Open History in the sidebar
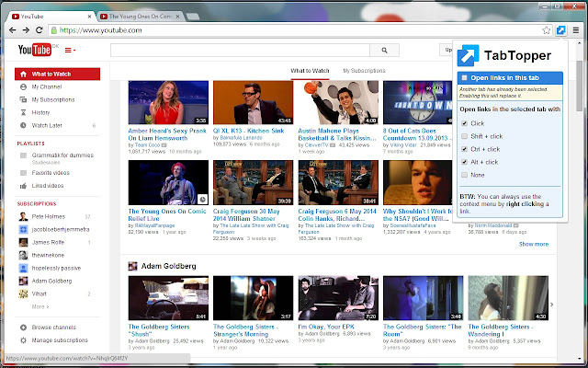 (x=40, y=112)
